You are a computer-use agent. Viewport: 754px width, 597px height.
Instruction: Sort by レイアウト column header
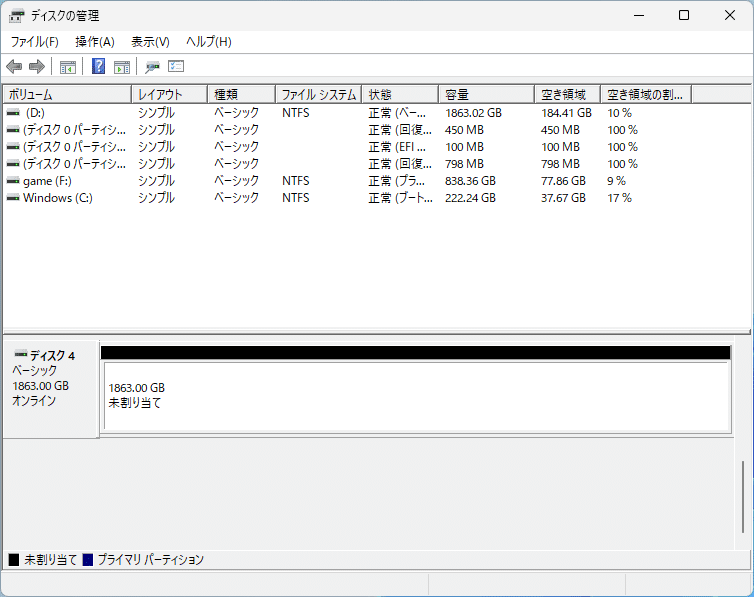click(x=170, y=95)
